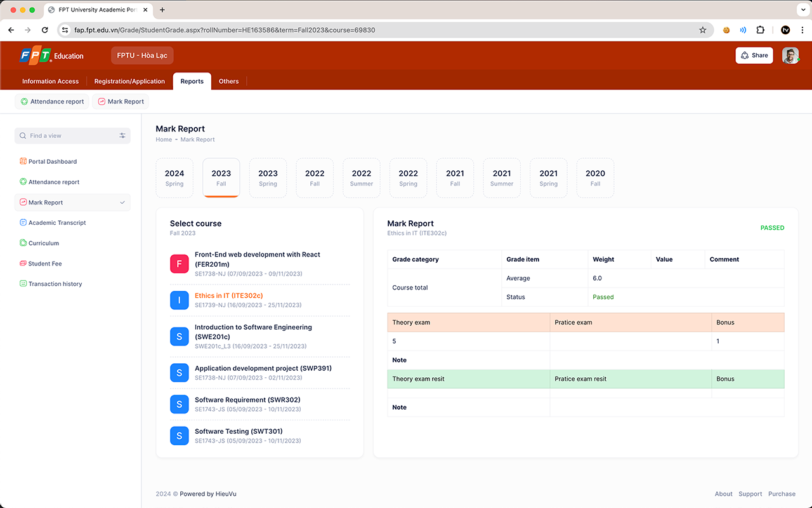
Task: Open a new browser tab
Action: 162,10
